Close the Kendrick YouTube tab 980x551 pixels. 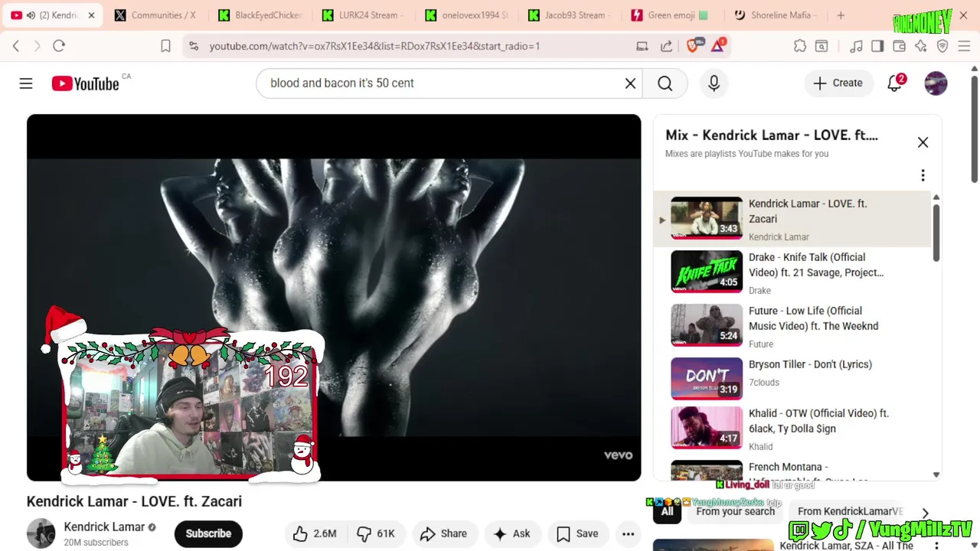(x=91, y=15)
